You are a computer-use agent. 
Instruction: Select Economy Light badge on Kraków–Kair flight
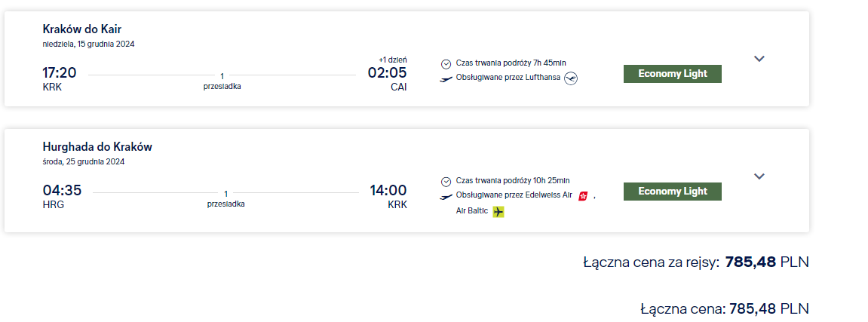tap(673, 74)
